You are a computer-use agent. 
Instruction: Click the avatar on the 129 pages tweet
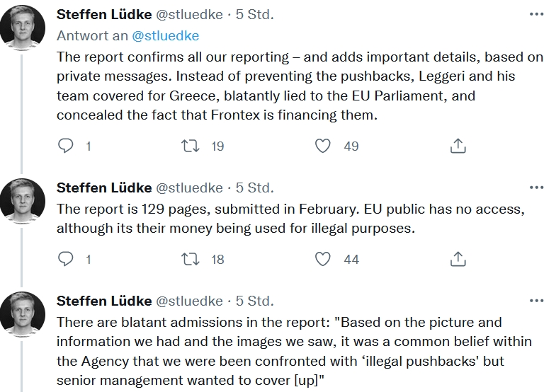pyautogui.click(x=23, y=203)
